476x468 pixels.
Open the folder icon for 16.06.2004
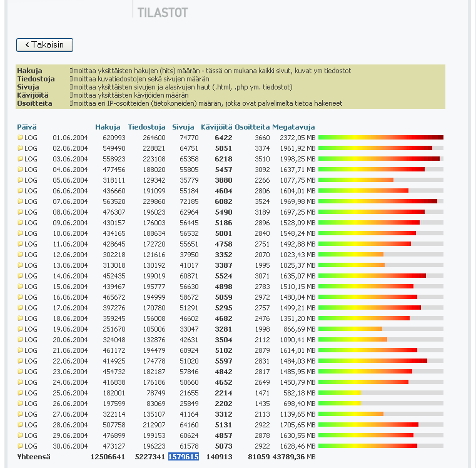[x=21, y=297]
